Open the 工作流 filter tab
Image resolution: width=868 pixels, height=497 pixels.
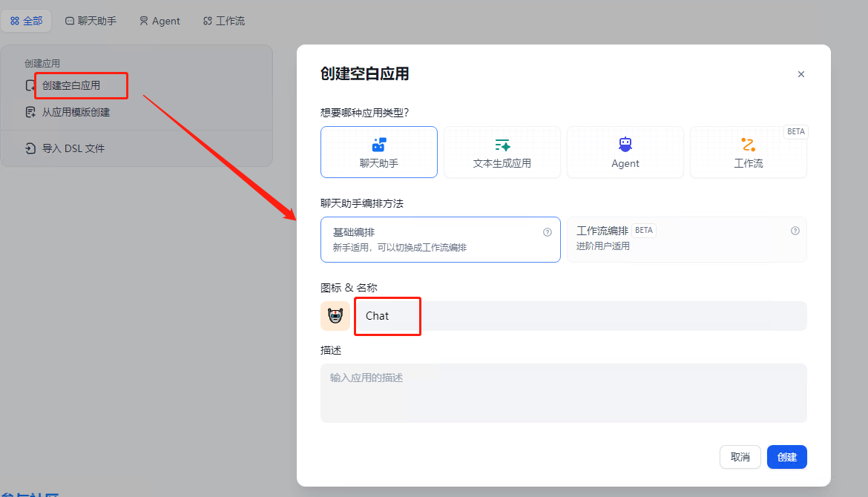[224, 21]
